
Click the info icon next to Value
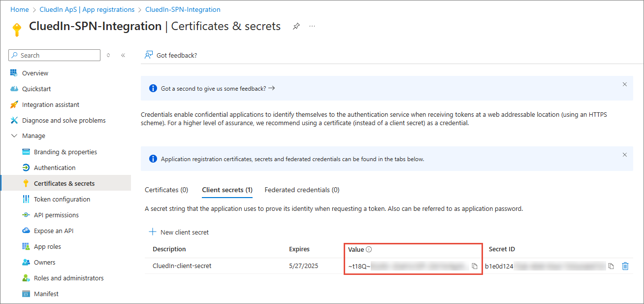click(369, 249)
